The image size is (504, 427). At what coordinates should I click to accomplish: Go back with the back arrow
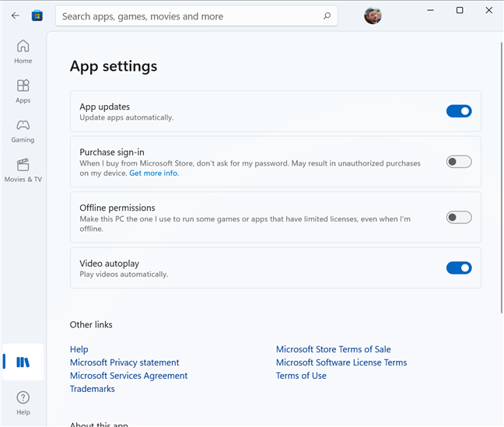pos(16,16)
